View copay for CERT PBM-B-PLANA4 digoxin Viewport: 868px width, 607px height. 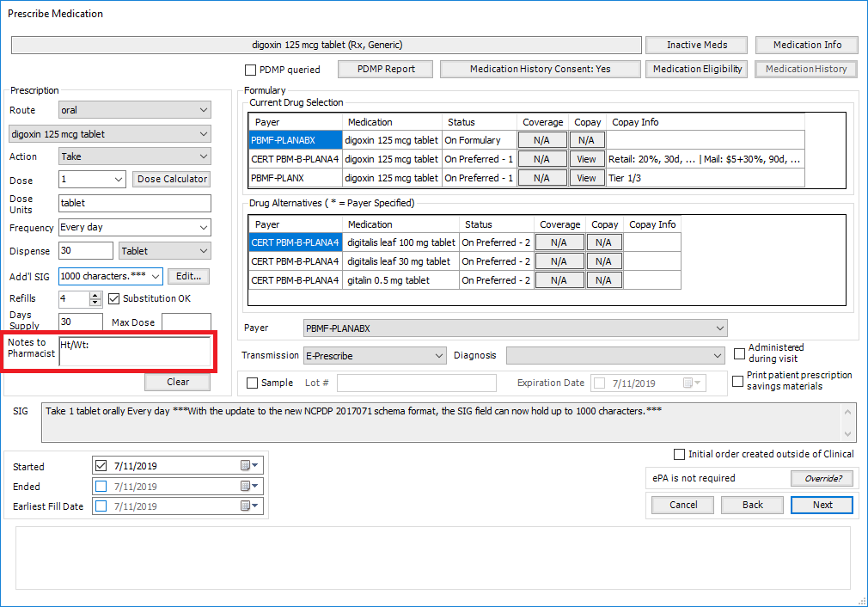coord(586,159)
